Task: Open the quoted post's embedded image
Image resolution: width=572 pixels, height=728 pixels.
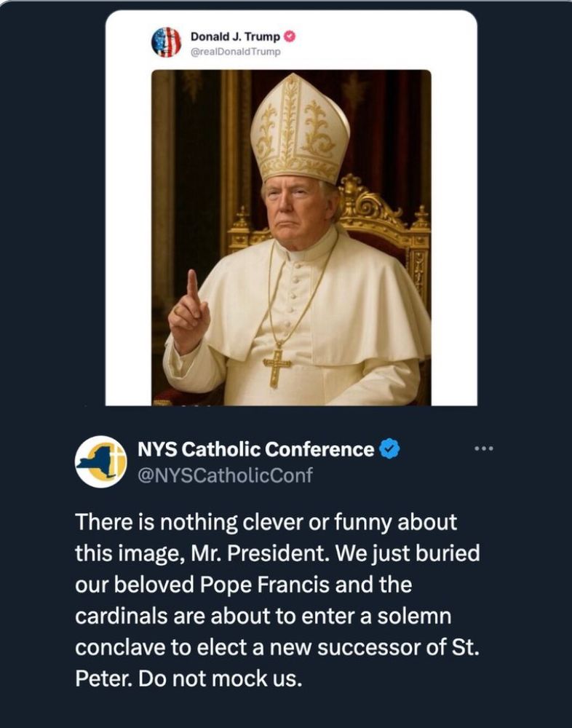Action: (291, 237)
